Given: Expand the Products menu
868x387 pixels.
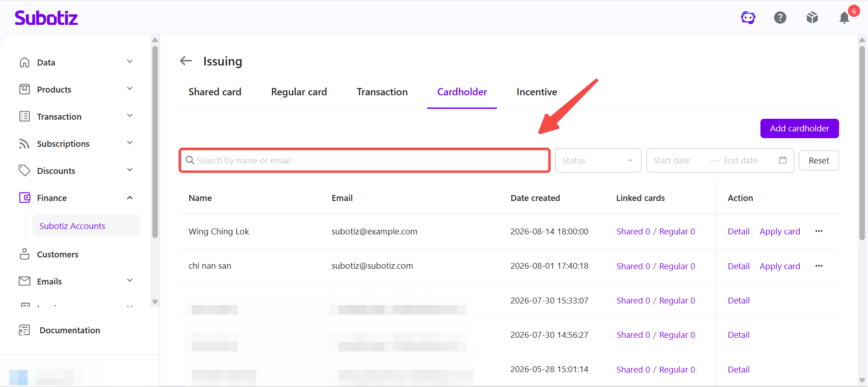Looking at the screenshot, I should pyautogui.click(x=130, y=89).
